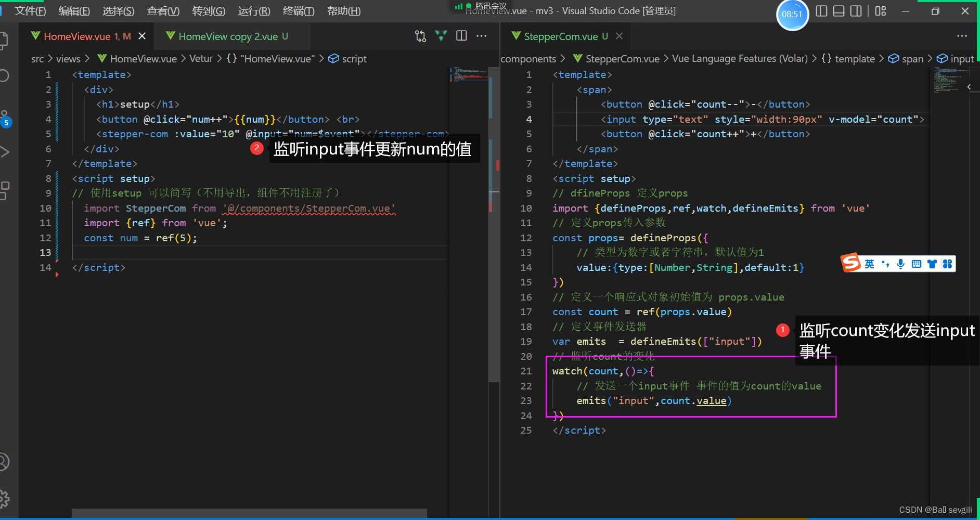
Task: Toggle Sogou IME 英 language mode
Action: [x=869, y=264]
